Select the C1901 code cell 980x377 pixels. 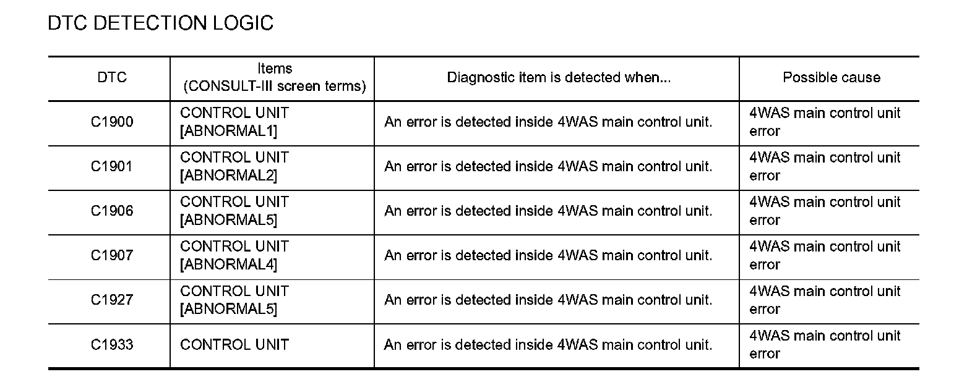click(112, 166)
